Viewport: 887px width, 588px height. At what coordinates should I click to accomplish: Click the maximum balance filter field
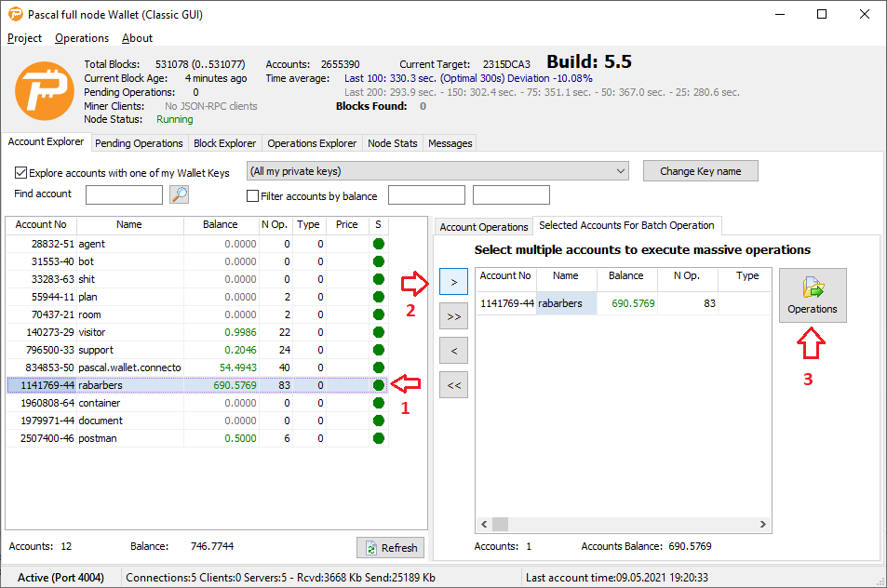pos(511,195)
